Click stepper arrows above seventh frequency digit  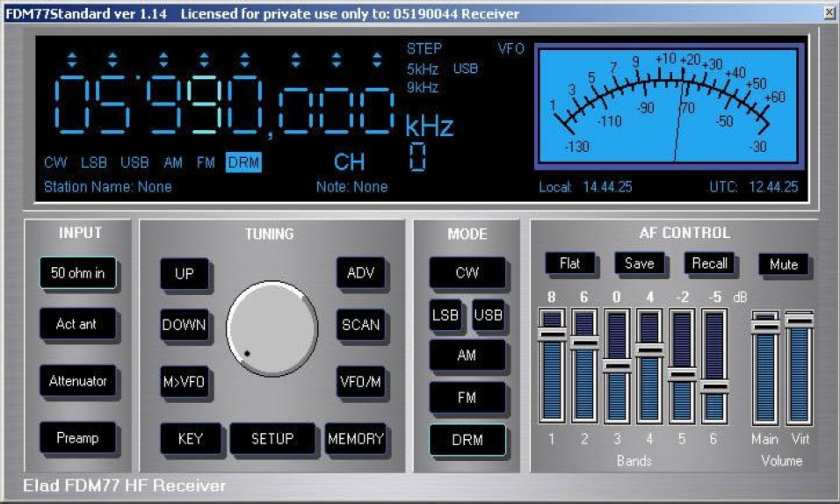[337, 60]
